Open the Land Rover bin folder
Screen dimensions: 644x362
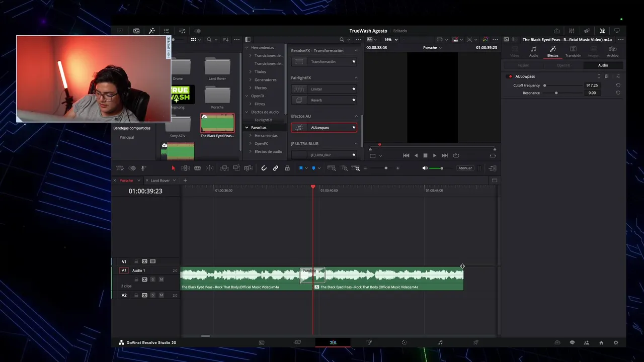click(217, 69)
